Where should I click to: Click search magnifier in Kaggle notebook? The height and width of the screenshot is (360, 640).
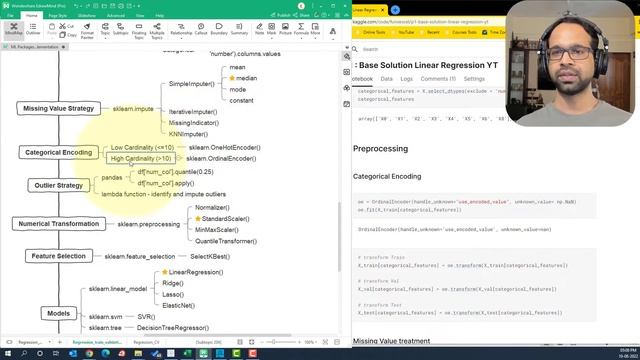tap(355, 49)
